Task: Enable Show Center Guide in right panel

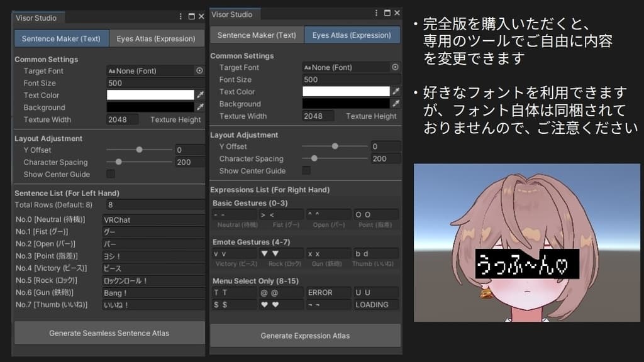Action: (305, 170)
